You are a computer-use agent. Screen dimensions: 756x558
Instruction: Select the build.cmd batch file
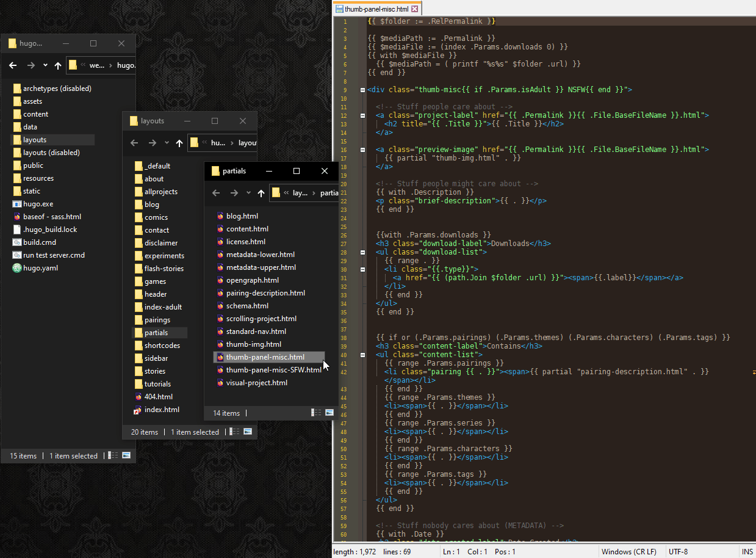click(x=39, y=242)
